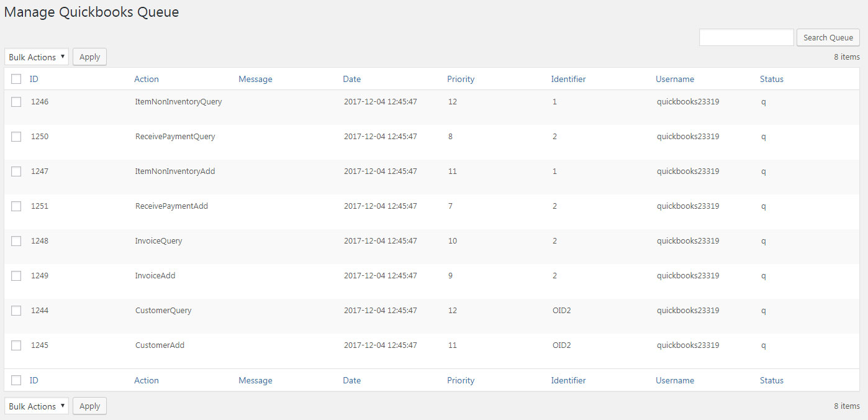Click the 'InvoiceAdd' action text

point(155,275)
